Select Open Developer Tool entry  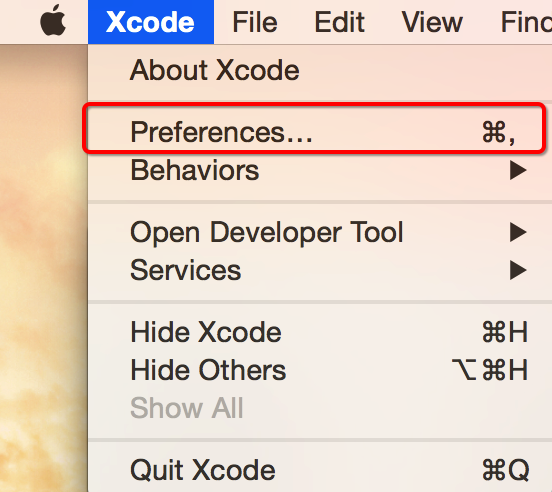point(266,233)
